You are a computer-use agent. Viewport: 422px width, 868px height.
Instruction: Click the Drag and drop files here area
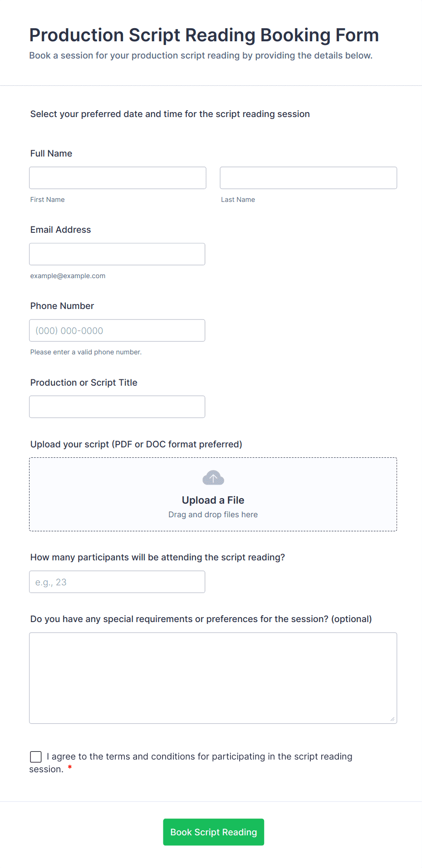point(213,515)
